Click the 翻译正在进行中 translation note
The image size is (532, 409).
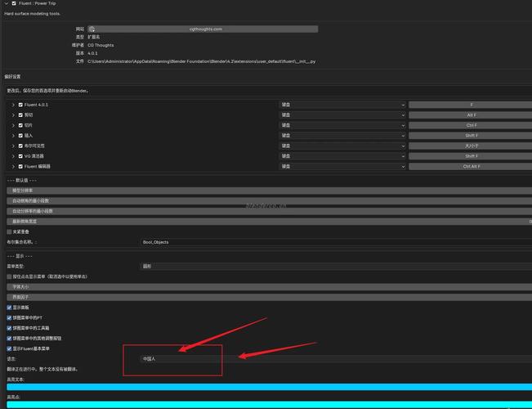point(42,369)
